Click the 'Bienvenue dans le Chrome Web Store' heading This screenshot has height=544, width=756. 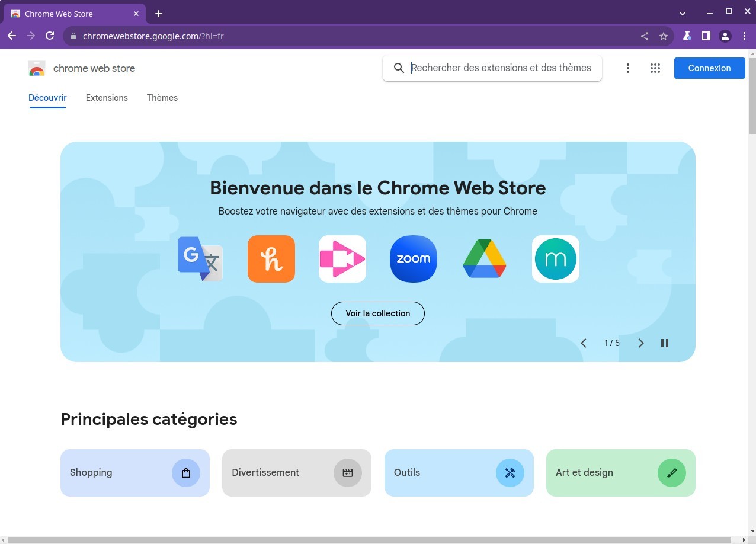378,188
